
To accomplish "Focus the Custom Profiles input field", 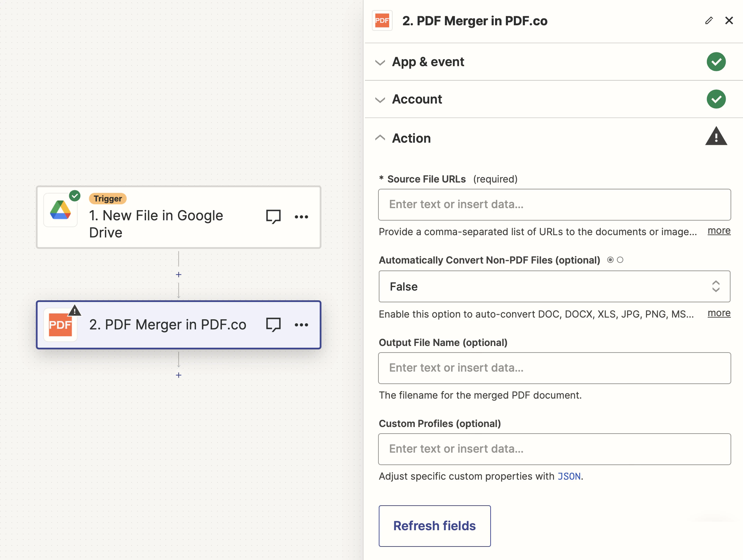I will coord(554,449).
